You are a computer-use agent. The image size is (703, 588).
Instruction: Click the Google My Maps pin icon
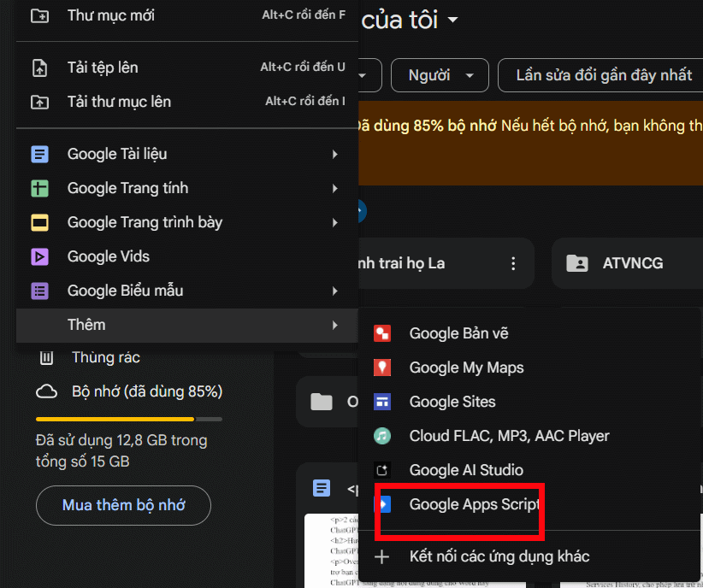[382, 367]
